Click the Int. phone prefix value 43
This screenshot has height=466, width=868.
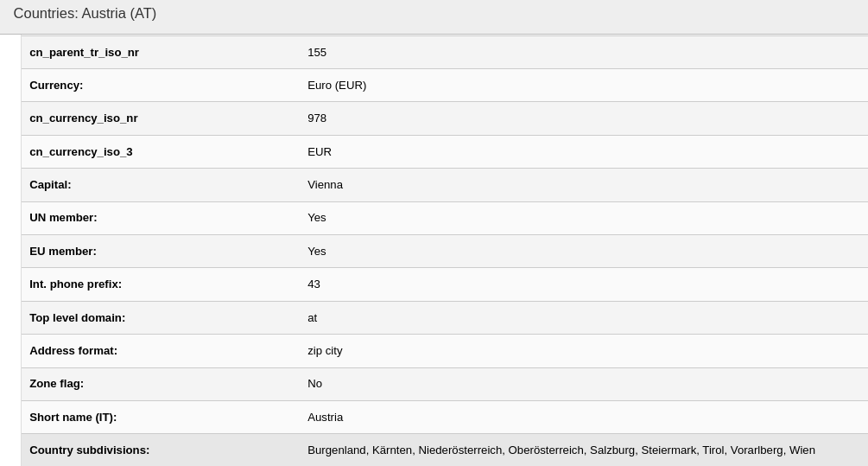tap(314, 284)
